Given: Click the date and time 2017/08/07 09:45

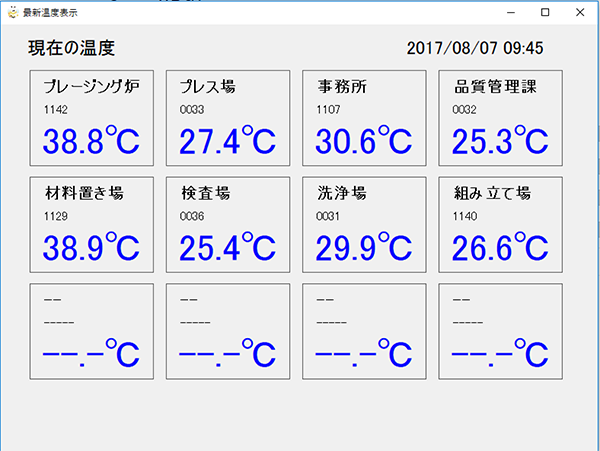Looking at the screenshot, I should coord(475,48).
